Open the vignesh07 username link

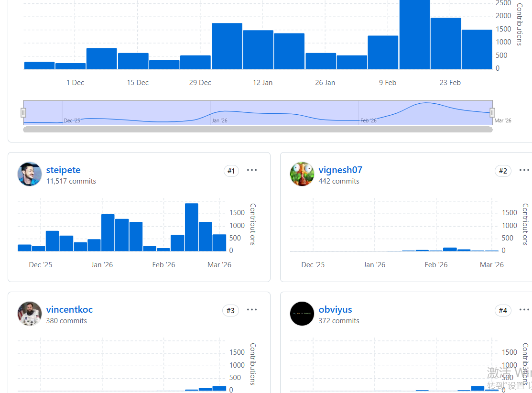(340, 170)
